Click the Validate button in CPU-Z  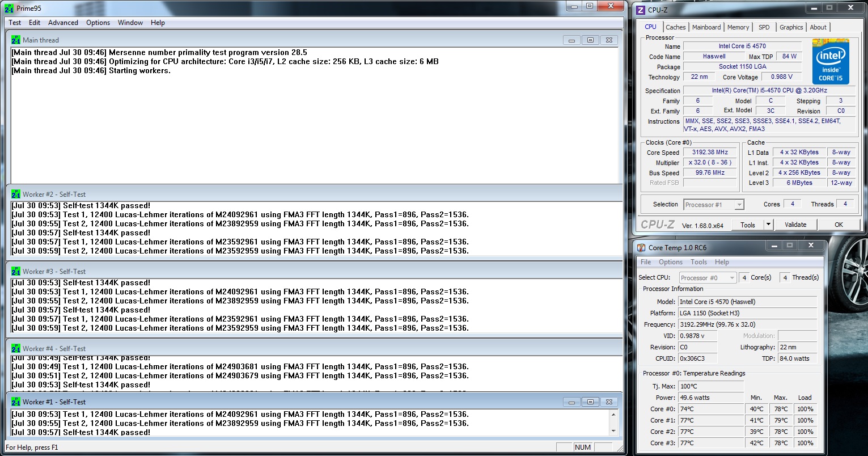(x=795, y=225)
